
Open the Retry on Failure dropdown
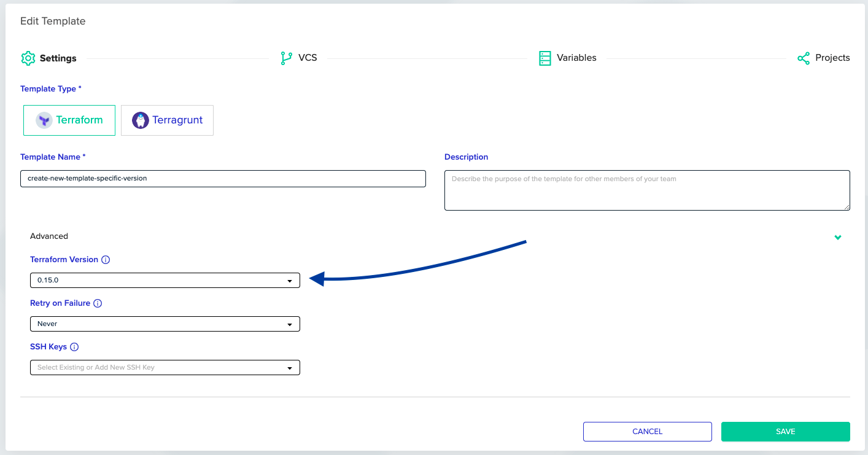[x=165, y=324]
